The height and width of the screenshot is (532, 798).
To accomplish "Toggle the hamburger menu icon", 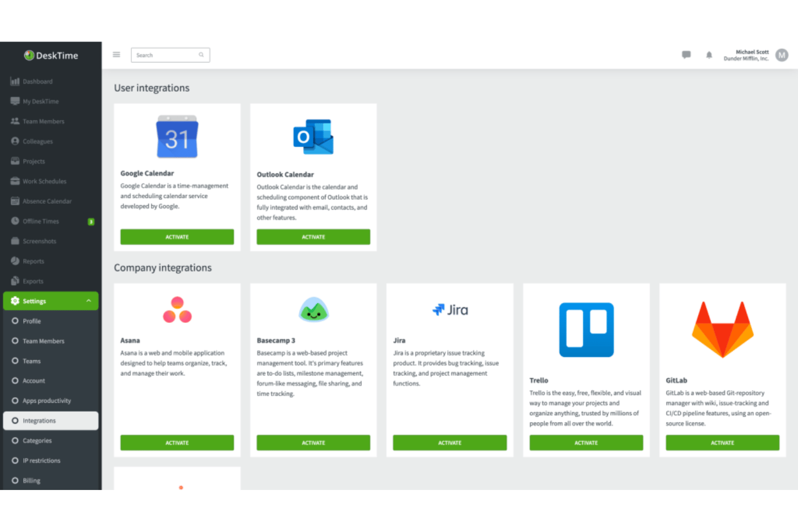I will point(116,54).
